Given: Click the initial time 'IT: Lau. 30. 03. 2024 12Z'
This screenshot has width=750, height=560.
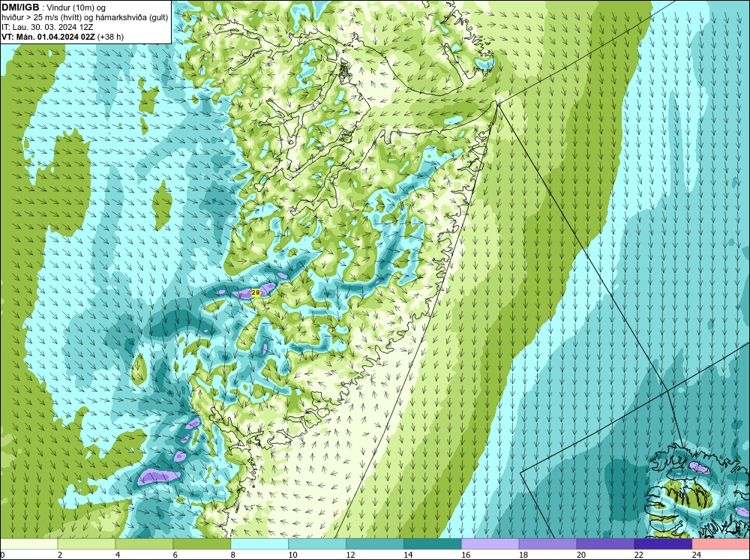Looking at the screenshot, I should click(46, 27).
